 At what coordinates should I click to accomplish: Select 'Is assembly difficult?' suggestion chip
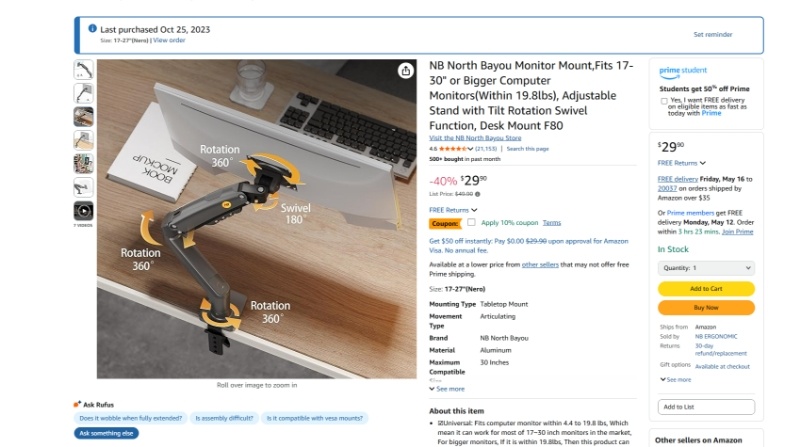224,418
